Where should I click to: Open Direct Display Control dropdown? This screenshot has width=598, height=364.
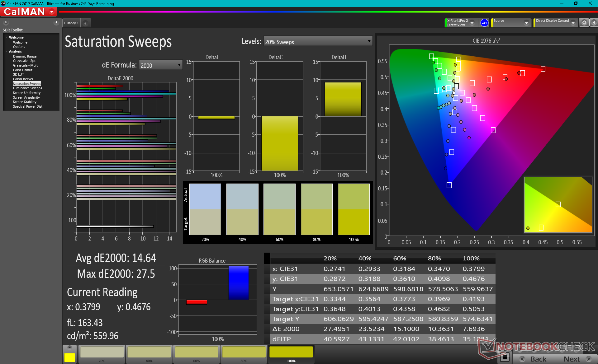click(x=573, y=23)
